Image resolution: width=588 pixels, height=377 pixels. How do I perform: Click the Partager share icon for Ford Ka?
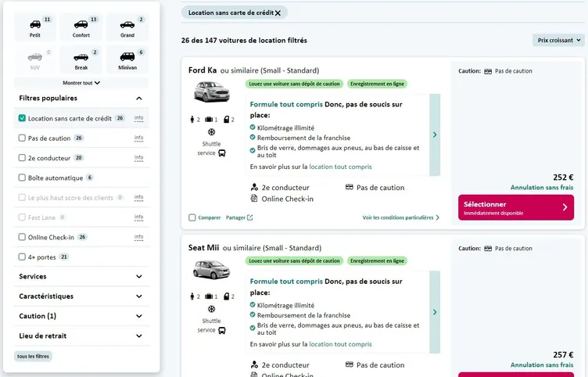[x=250, y=217]
